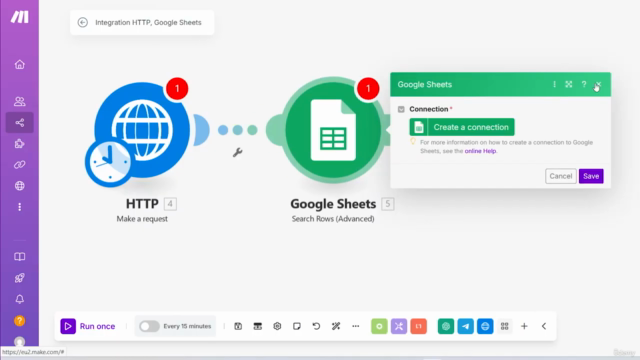Open HTTP module clock scheduling
Image resolution: width=640 pixels, height=360 pixels.
coord(109,162)
